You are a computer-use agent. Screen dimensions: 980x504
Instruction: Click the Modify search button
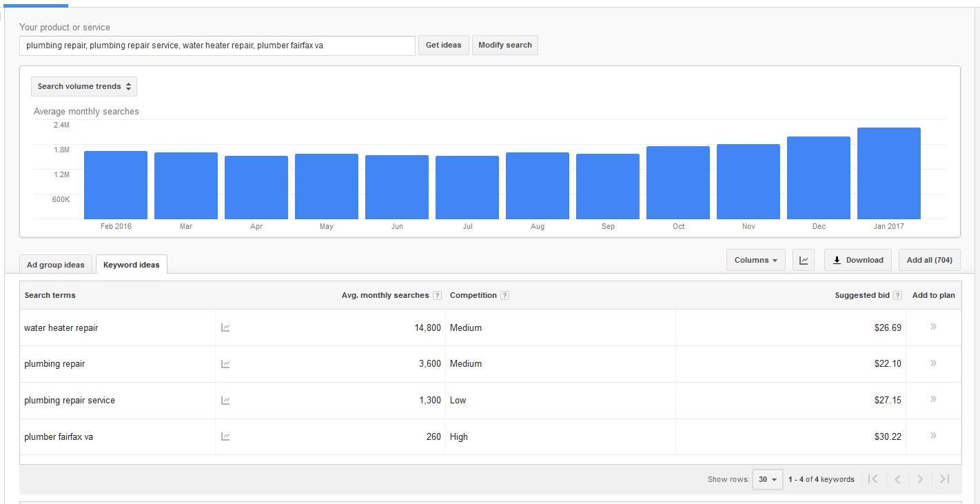(504, 45)
